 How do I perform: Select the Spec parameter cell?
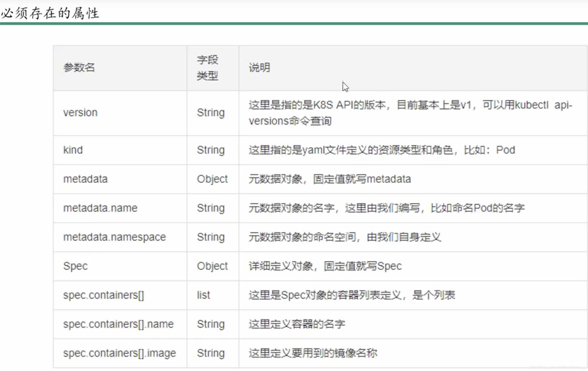click(x=75, y=266)
